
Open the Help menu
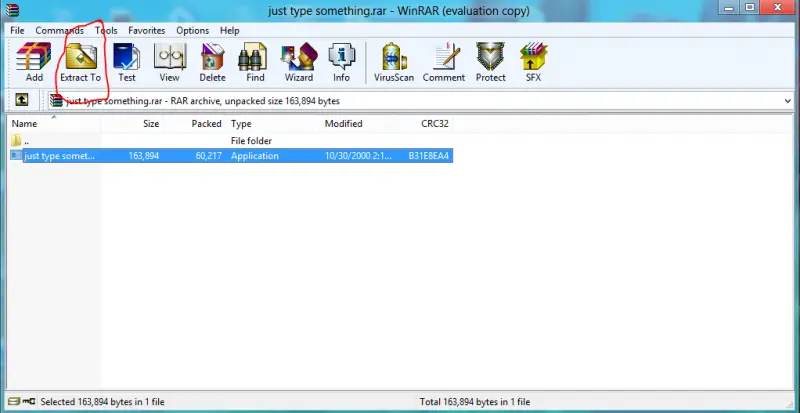230,31
